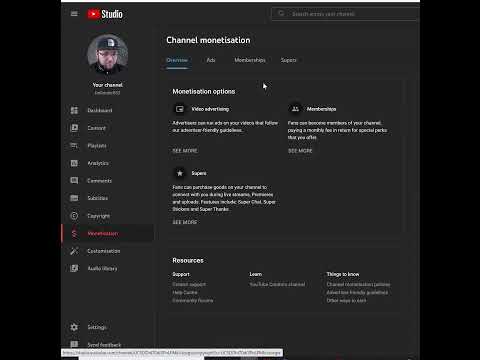Select the highlighted Monetisation label in the sidebar
The width and height of the screenshot is (480, 360).
tap(103, 233)
